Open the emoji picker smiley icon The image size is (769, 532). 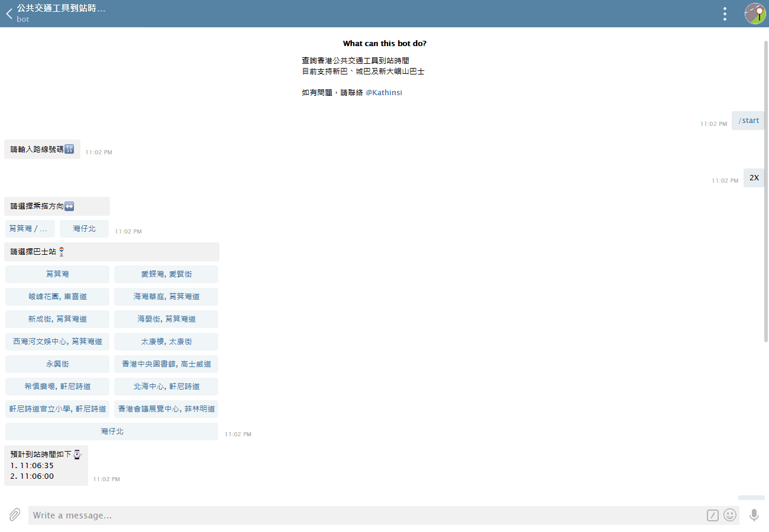coord(730,515)
